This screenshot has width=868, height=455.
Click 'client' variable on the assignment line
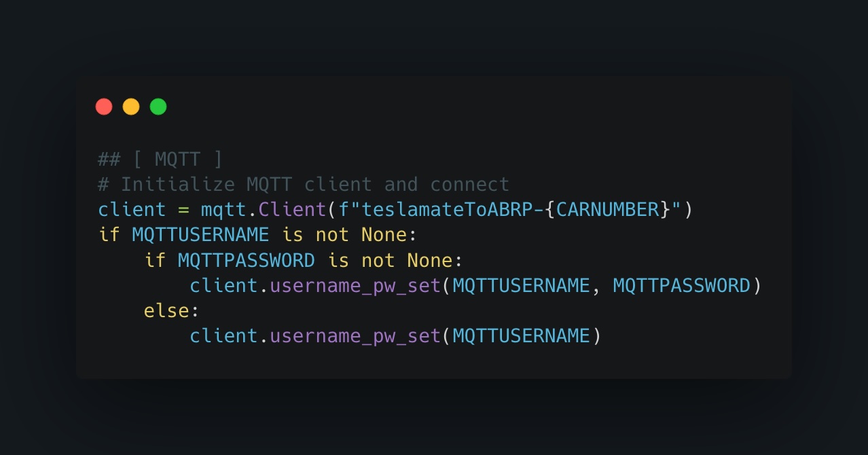(132, 209)
